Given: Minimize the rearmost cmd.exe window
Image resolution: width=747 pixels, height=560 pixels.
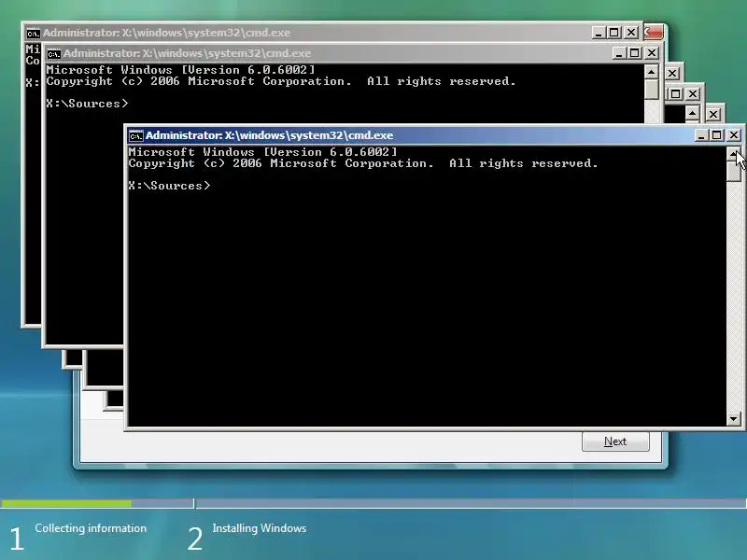Looking at the screenshot, I should tap(598, 33).
